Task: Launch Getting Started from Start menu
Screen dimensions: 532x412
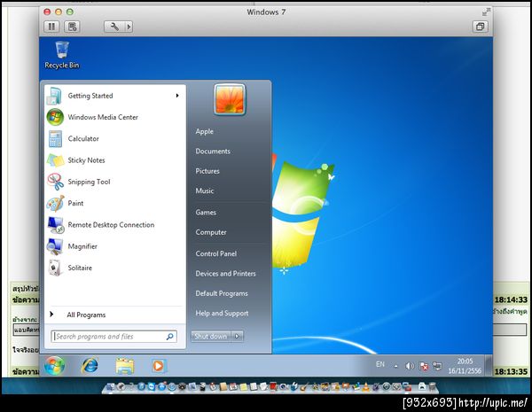Action: coord(115,96)
